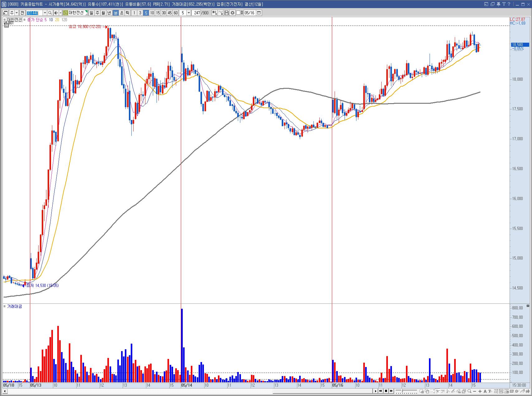Click the sound/speaker icon in toolbar
Screen dimensions: 532x396
(56, 13)
